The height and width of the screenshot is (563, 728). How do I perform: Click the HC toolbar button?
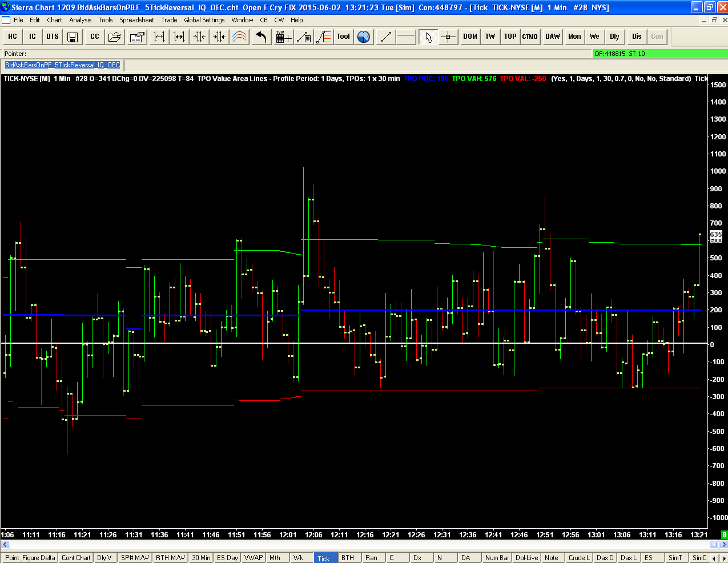(x=13, y=37)
